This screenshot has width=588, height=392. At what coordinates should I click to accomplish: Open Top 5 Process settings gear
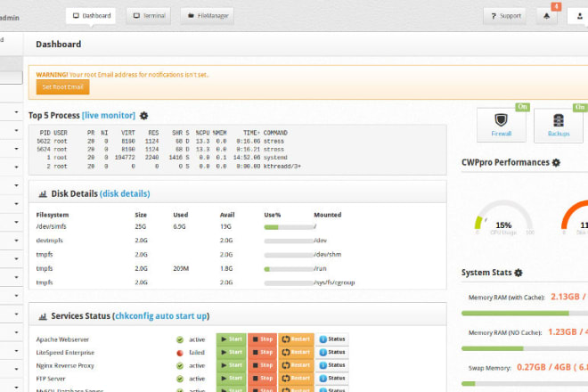pos(144,116)
